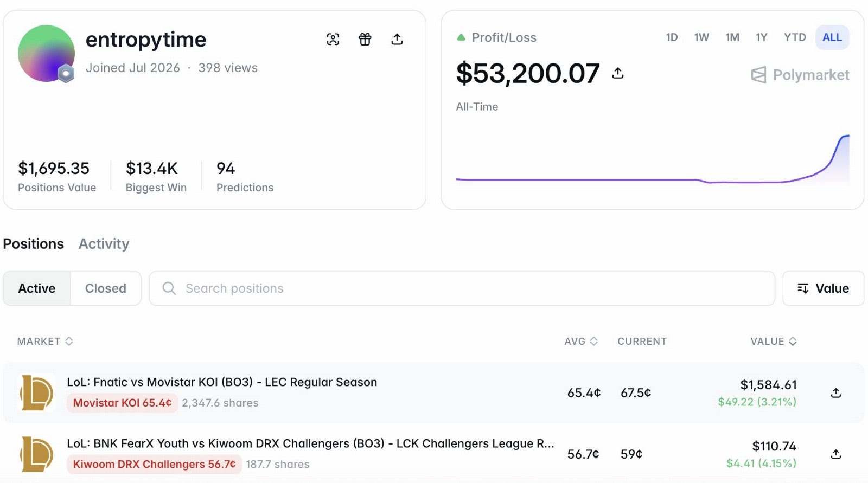Select the 1D time range
Screen dimensions: 868x483
(x=672, y=37)
